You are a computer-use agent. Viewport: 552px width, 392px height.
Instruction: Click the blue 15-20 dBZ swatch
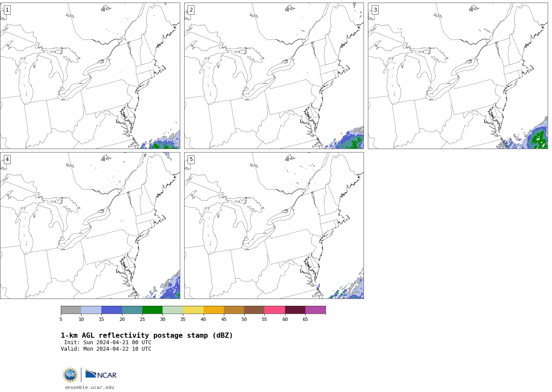pos(112,310)
